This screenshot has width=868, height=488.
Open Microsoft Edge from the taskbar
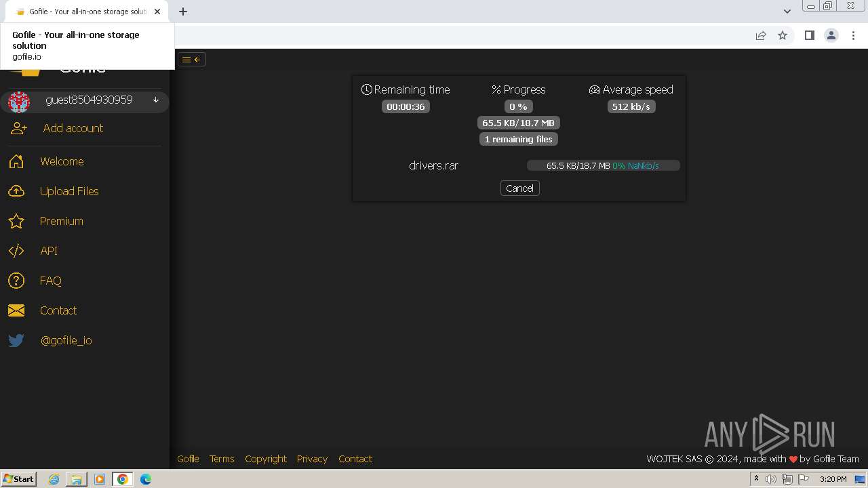[146, 479]
